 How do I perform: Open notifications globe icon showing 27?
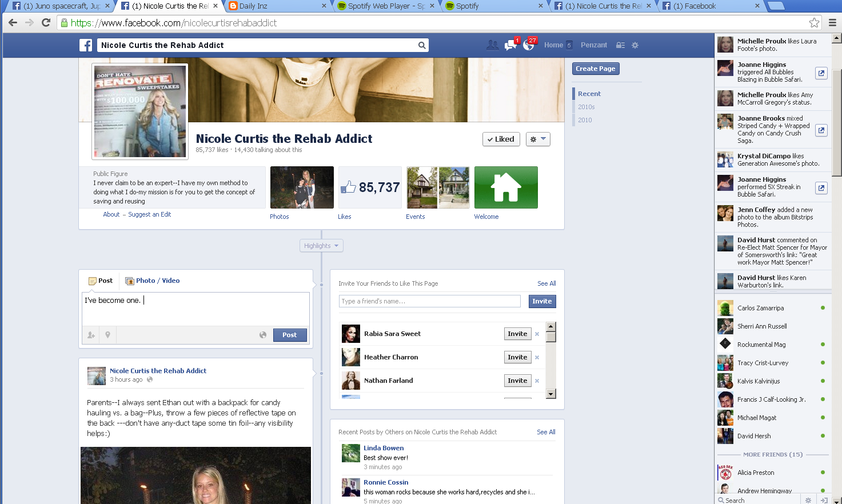coord(530,45)
